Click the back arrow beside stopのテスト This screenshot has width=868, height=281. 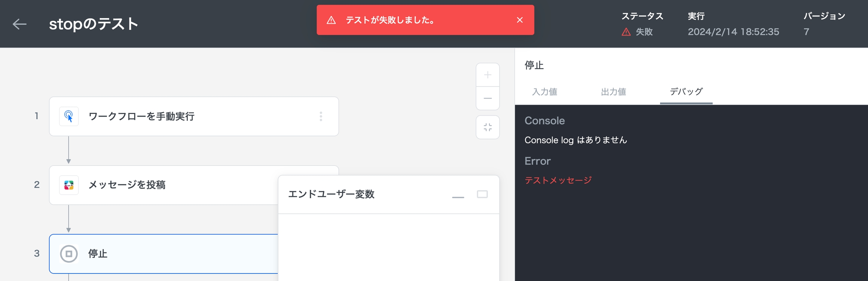(20, 24)
